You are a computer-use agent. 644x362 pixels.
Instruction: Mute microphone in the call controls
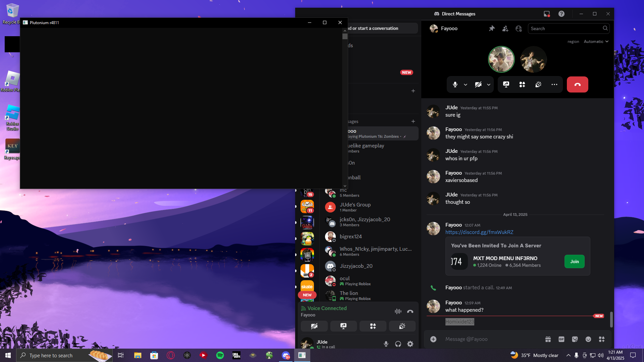(x=455, y=84)
